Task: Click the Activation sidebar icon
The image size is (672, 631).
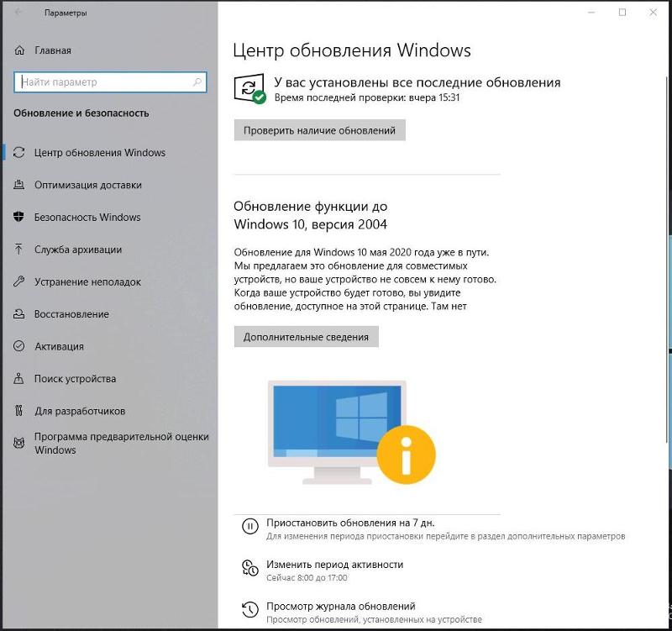Action: coord(18,346)
